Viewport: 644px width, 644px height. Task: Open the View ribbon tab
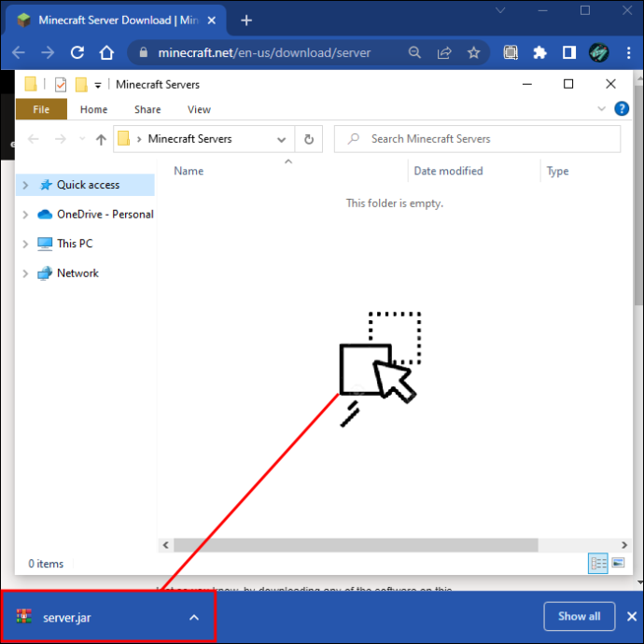pyautogui.click(x=199, y=109)
